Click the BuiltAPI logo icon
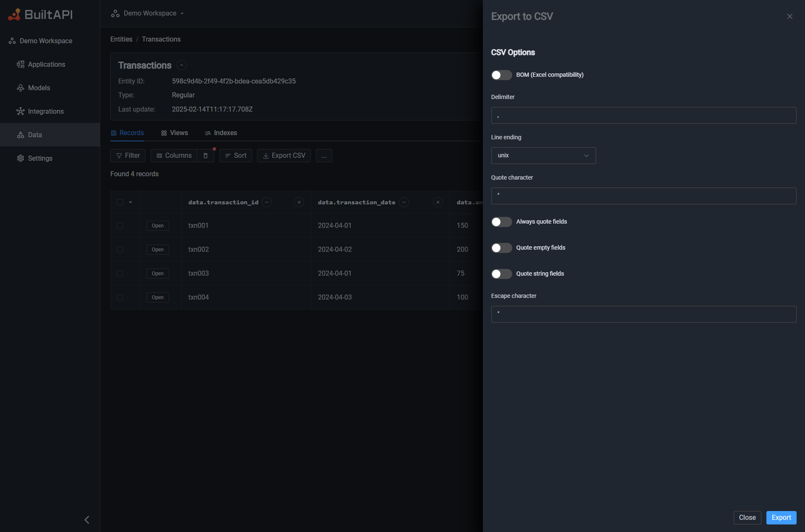Viewport: 805px width, 532px height. click(x=14, y=14)
